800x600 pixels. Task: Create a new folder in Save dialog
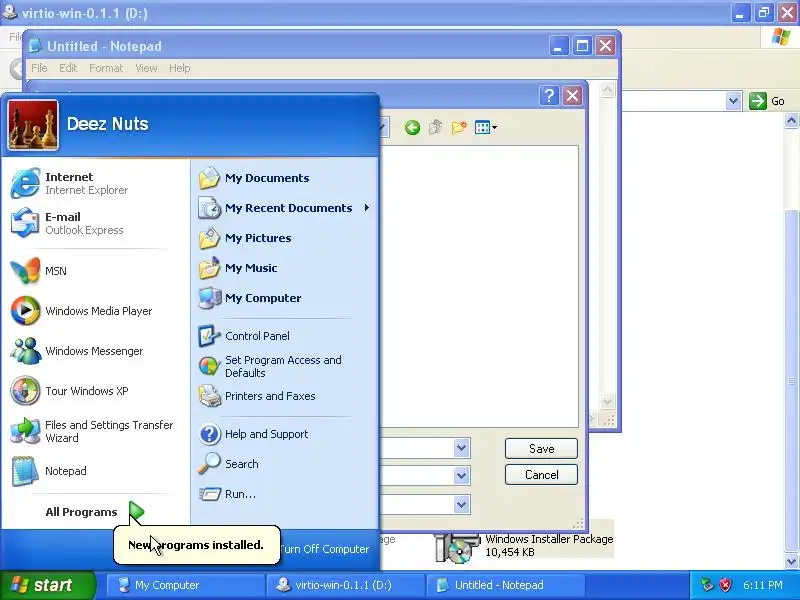(x=459, y=127)
